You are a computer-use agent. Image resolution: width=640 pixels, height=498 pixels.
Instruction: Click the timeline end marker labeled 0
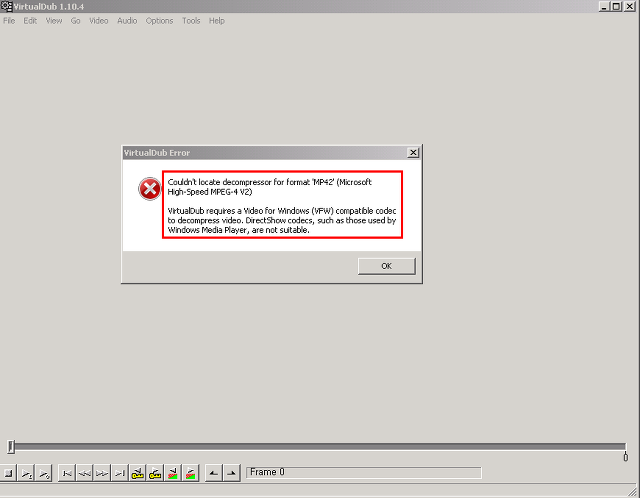point(625,456)
